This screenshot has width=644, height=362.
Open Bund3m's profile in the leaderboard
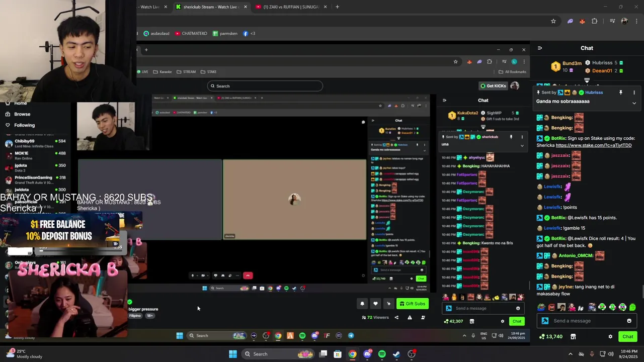(572, 63)
